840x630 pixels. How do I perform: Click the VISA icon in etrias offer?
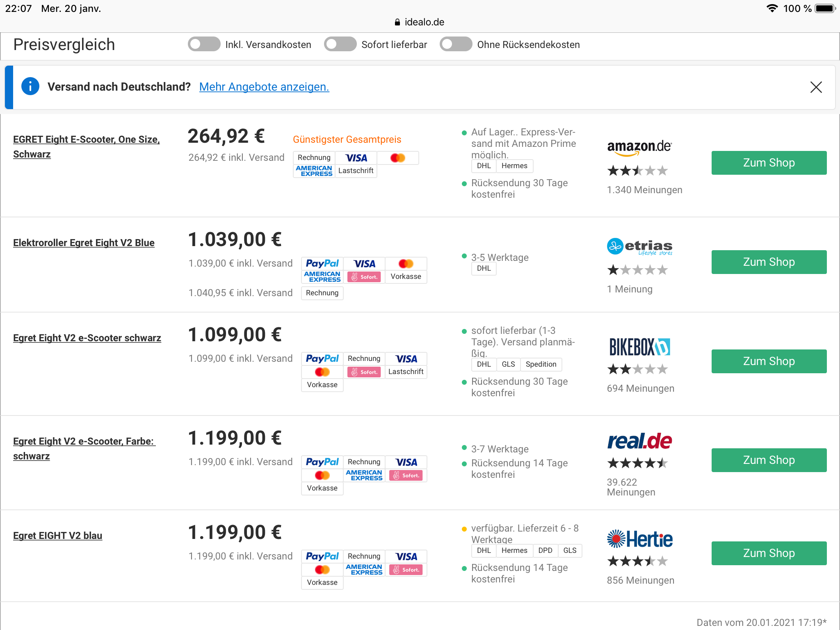pyautogui.click(x=364, y=264)
